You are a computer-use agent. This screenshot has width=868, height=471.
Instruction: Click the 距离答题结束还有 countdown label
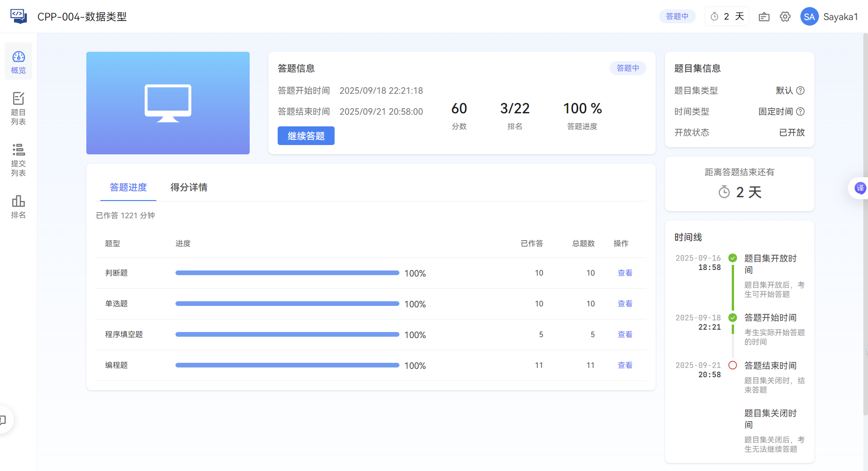click(x=740, y=172)
